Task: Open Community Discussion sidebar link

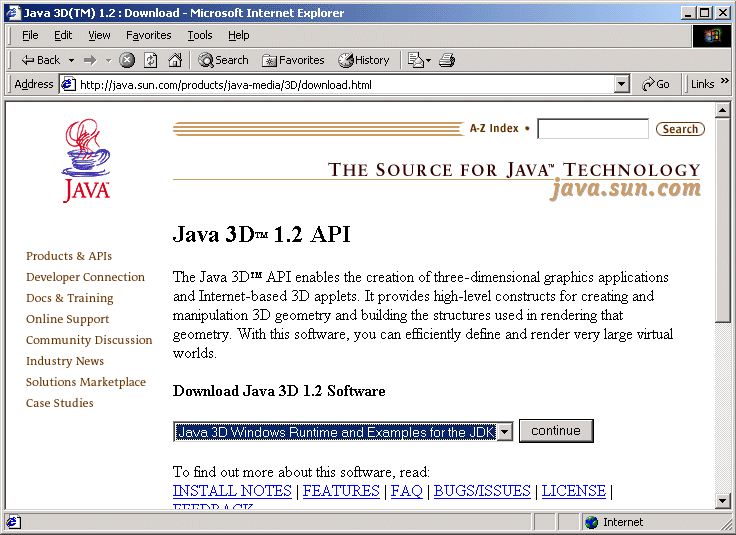Action: [x=89, y=340]
